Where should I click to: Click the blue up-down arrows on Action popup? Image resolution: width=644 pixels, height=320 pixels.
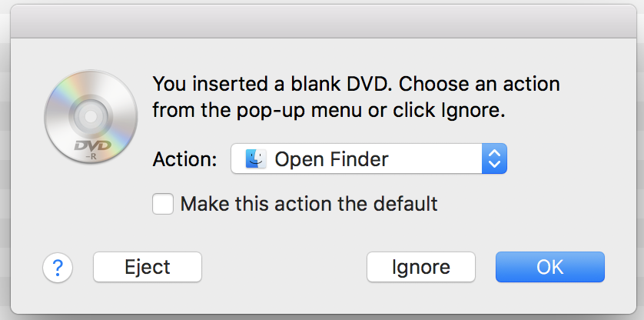pyautogui.click(x=494, y=158)
